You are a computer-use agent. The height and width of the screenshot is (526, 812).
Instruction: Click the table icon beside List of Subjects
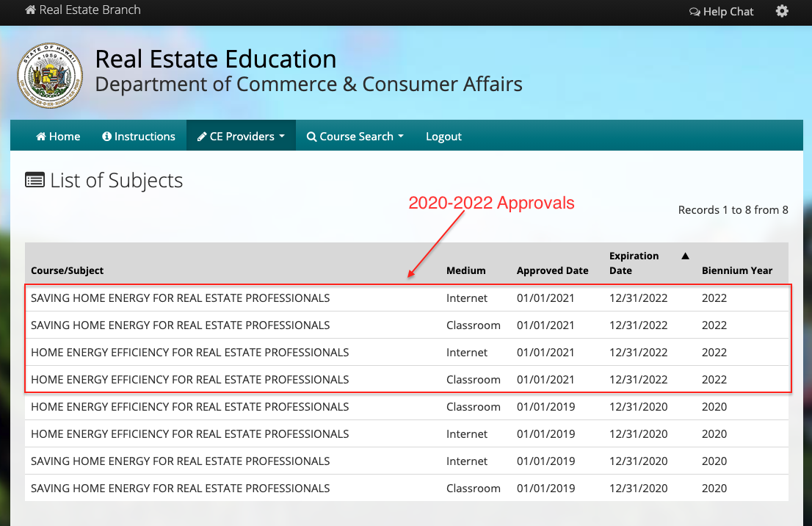pyautogui.click(x=35, y=179)
